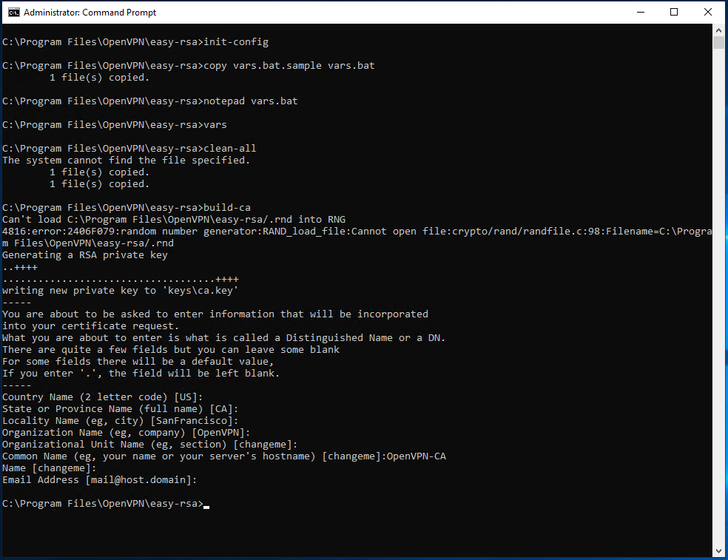This screenshot has height=560, width=728.
Task: Click the vertical scrollbar thumb
Action: 719,43
